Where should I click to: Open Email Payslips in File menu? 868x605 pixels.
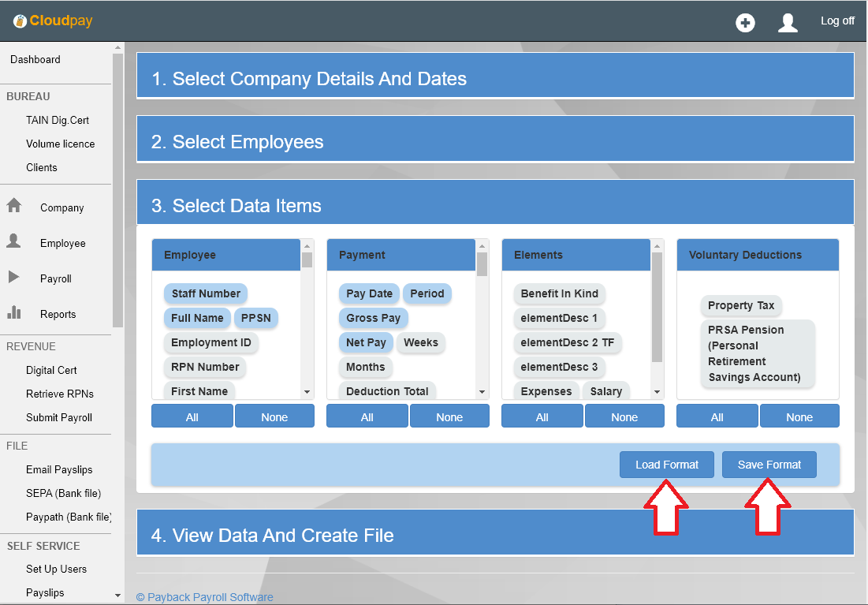(x=59, y=469)
